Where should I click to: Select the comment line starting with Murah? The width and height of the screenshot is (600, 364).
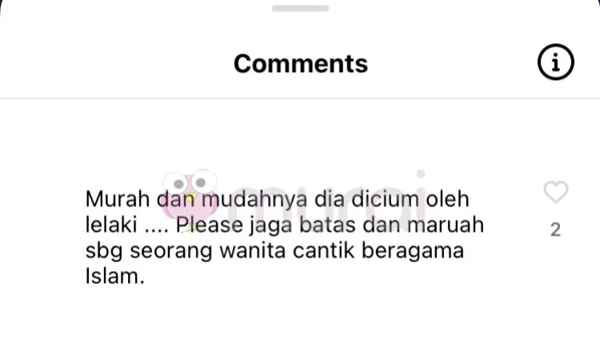(x=277, y=199)
